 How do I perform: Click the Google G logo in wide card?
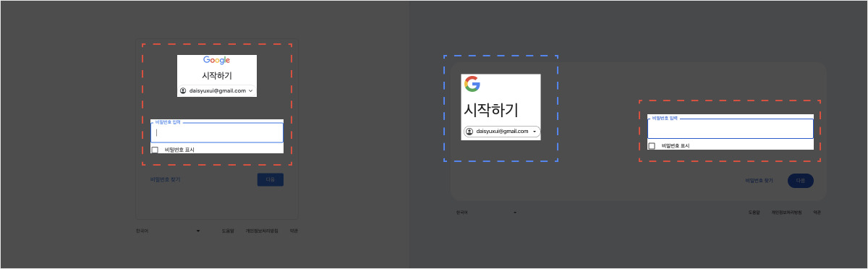click(472, 84)
